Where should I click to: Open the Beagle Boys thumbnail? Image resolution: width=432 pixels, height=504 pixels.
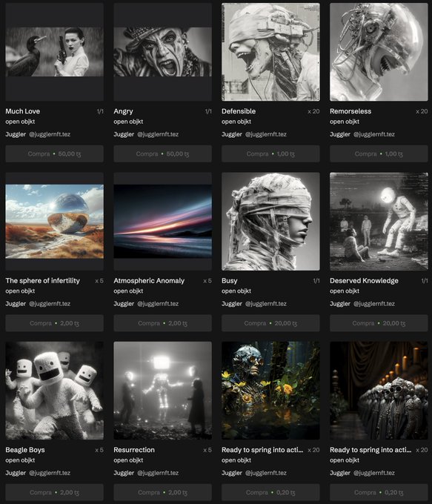[x=54, y=391]
